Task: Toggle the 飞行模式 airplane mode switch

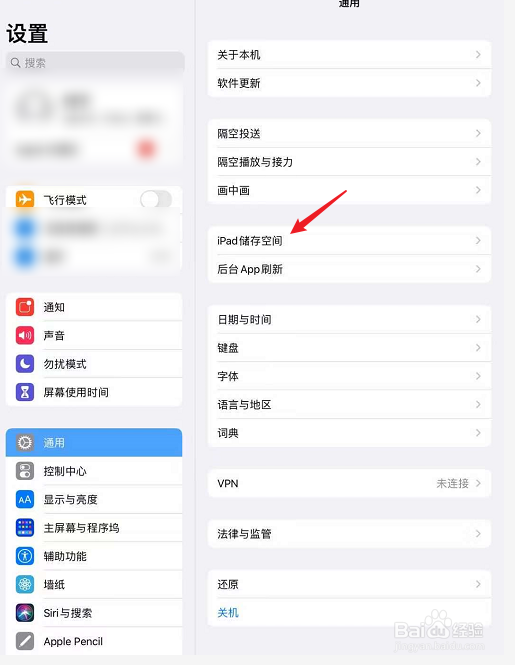Action: point(156,199)
